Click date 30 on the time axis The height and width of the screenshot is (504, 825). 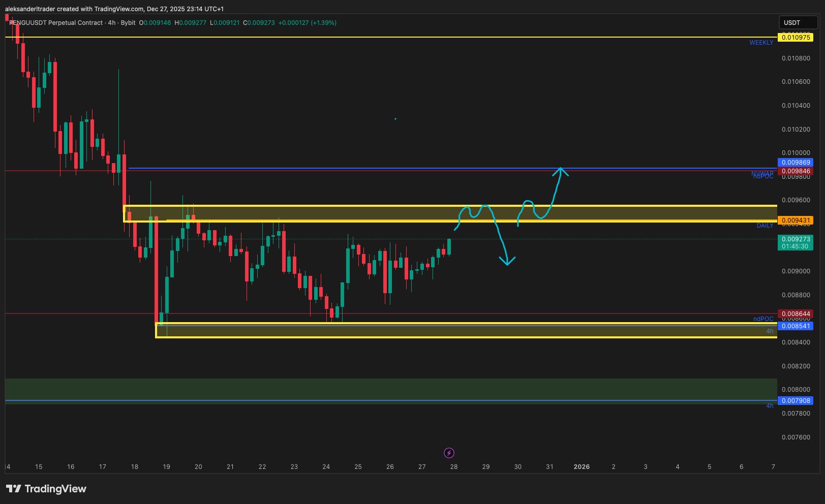(518, 467)
